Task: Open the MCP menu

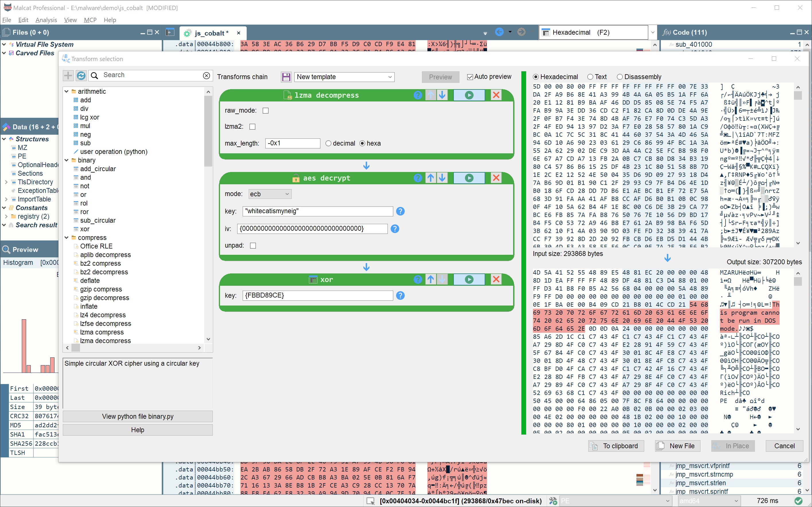Action: point(90,20)
